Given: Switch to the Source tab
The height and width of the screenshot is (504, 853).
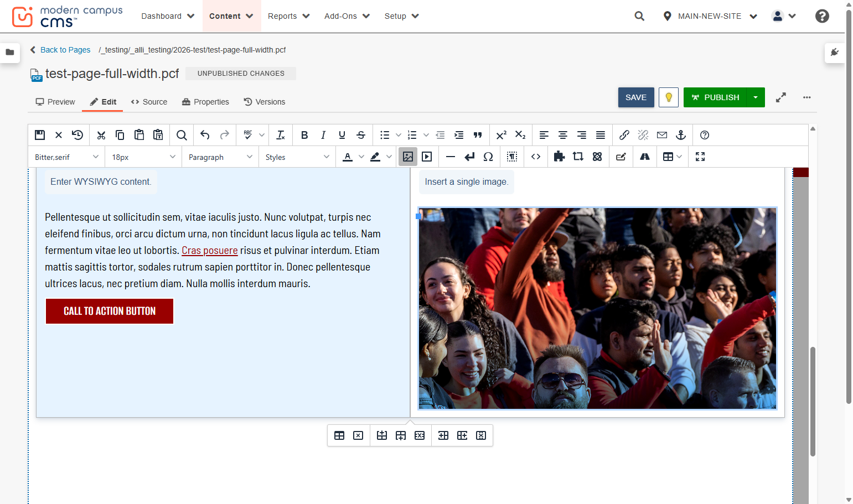Looking at the screenshot, I should [149, 102].
